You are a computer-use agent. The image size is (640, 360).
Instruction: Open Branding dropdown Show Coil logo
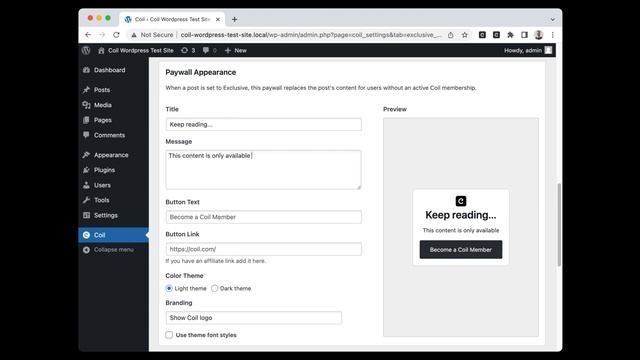tap(253, 318)
